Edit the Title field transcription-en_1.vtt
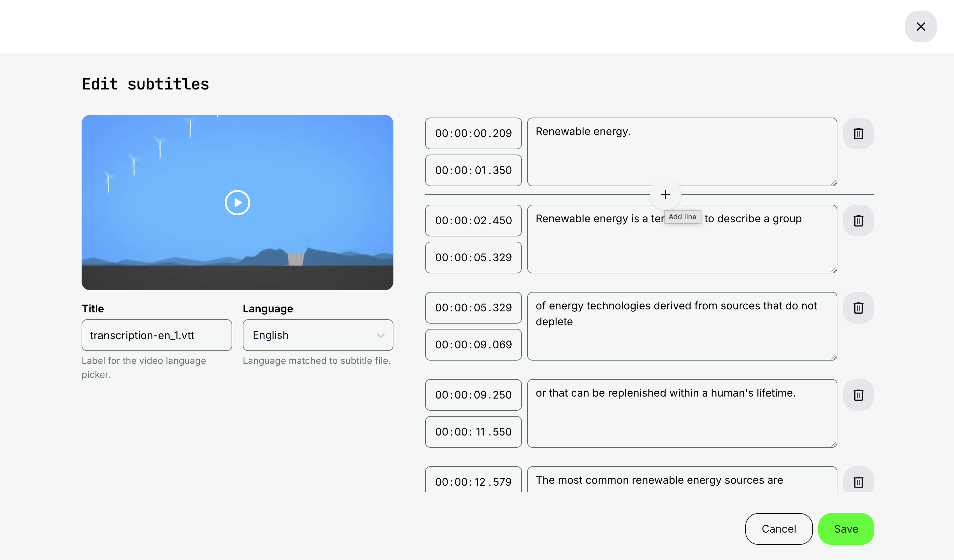 coord(157,335)
